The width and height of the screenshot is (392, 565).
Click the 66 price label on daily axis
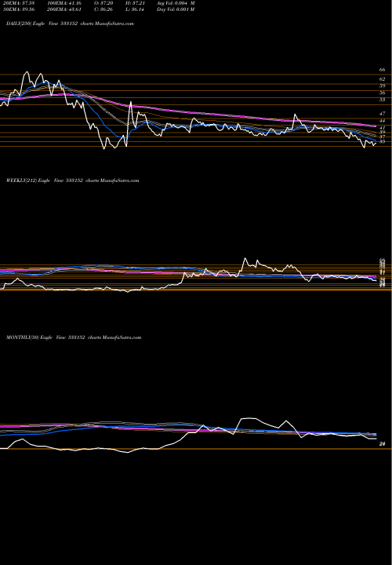(x=383, y=70)
